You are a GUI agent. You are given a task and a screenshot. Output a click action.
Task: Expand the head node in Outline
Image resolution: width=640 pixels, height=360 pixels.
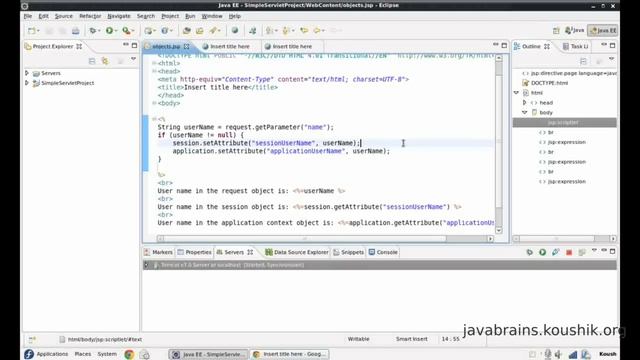(525, 102)
